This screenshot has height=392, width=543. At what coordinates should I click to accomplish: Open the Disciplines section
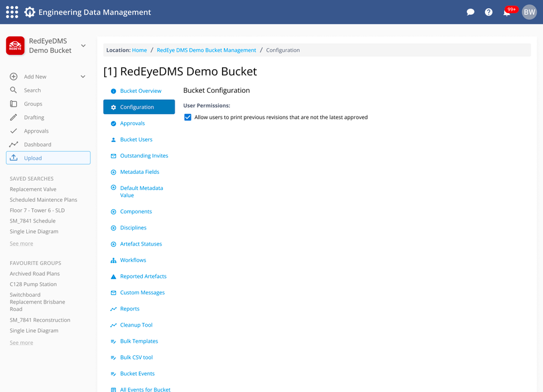tap(133, 227)
